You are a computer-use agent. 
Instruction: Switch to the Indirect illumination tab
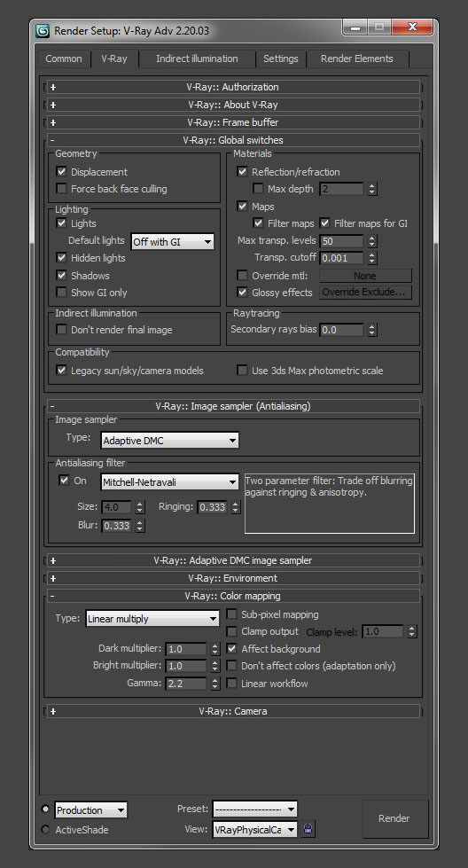coord(197,59)
